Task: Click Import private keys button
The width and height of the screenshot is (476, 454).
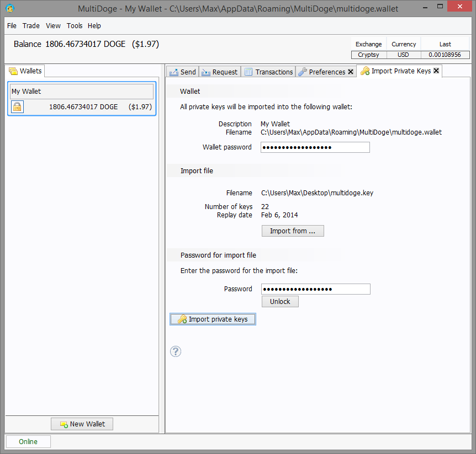Action: click(x=213, y=319)
